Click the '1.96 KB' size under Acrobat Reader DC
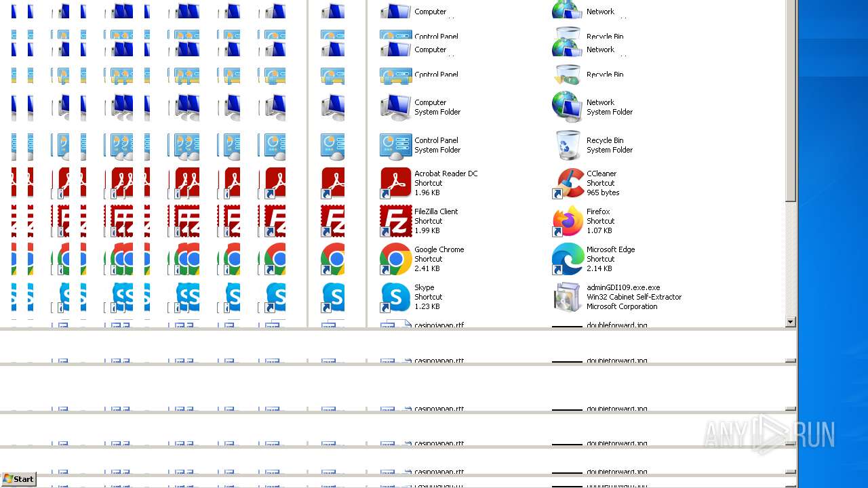Image resolution: width=868 pixels, height=488 pixels. pos(427,192)
